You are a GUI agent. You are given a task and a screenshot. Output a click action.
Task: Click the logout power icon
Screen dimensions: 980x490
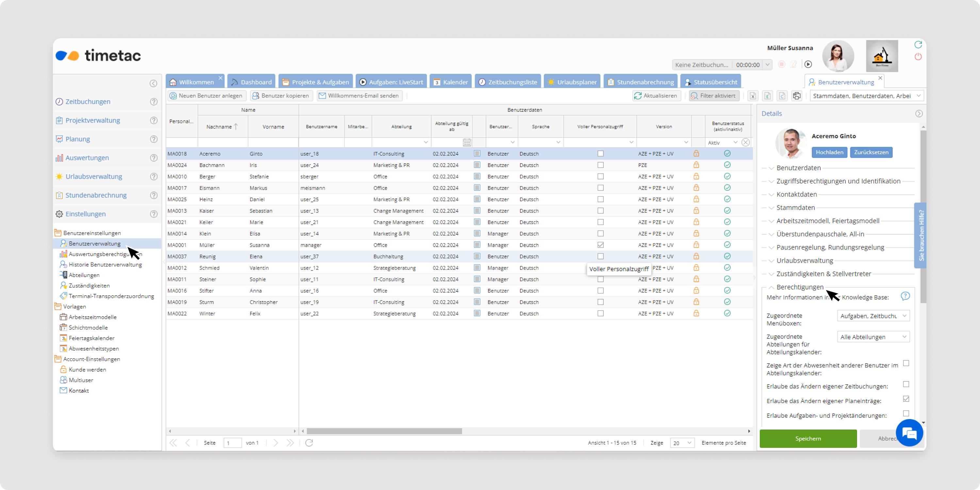[x=918, y=57]
